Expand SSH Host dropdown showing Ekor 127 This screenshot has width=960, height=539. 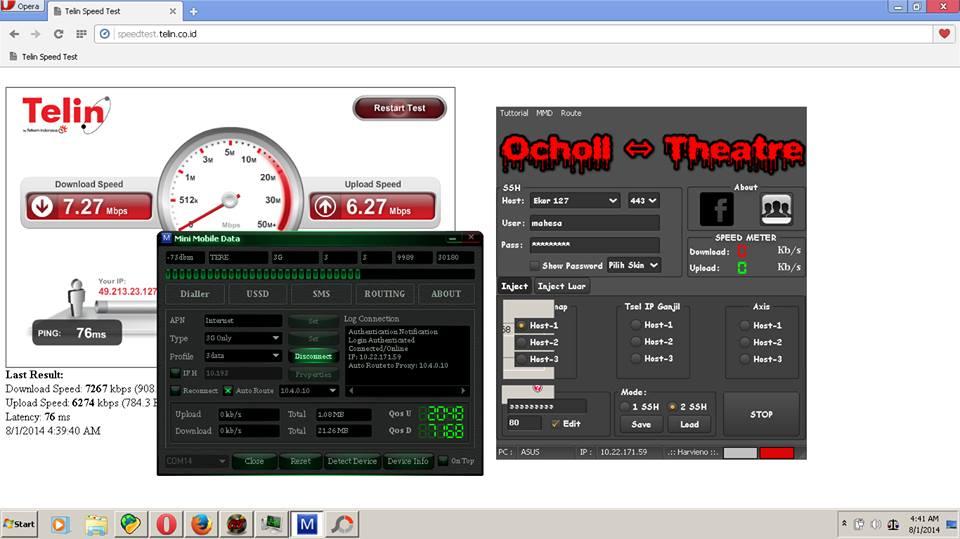pos(575,200)
